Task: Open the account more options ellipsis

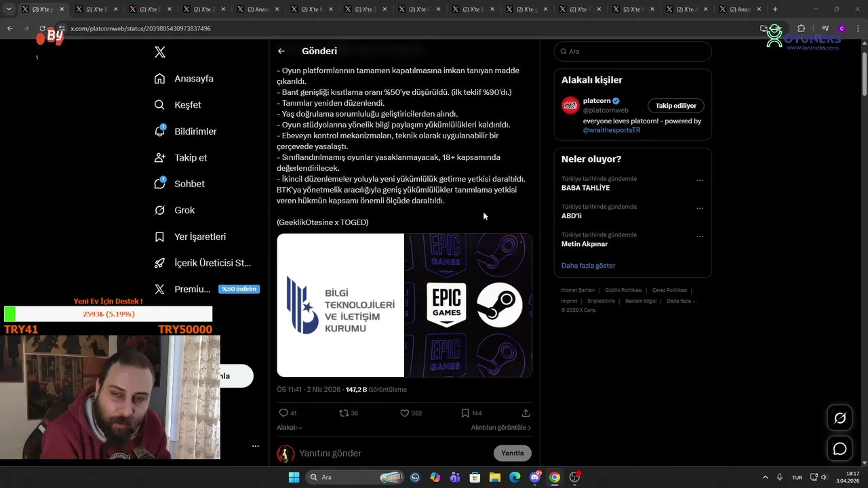Action: [256, 446]
